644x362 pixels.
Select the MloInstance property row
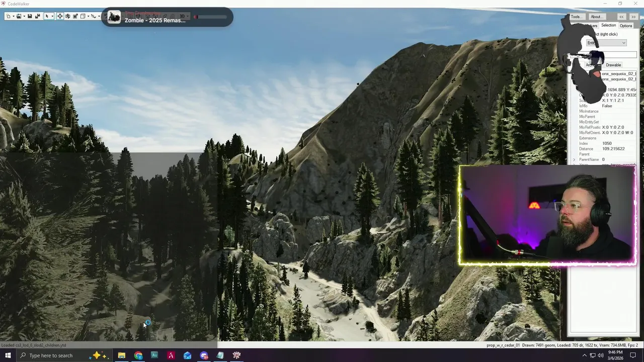click(x=607, y=111)
